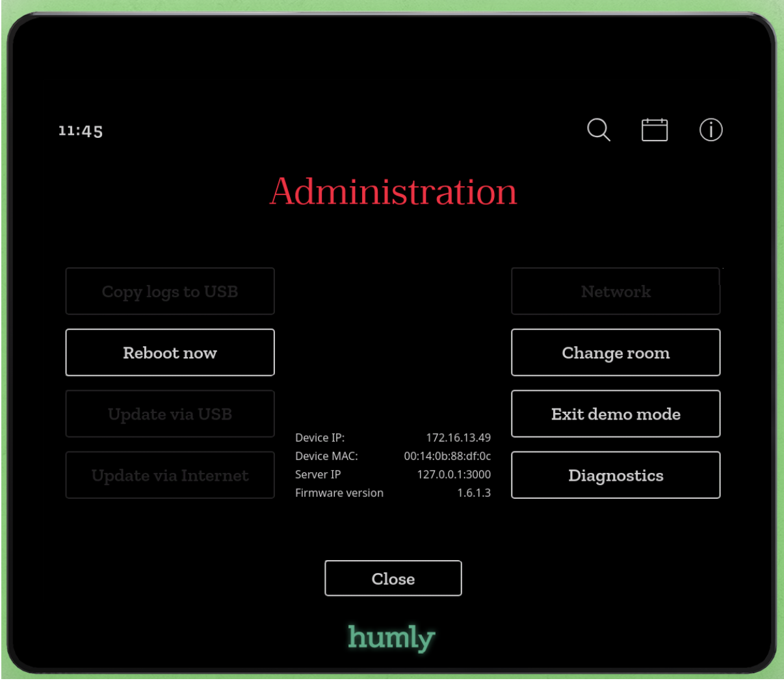The height and width of the screenshot is (683, 784).
Task: Click the disabled Update via USB button
Action: [x=170, y=414]
